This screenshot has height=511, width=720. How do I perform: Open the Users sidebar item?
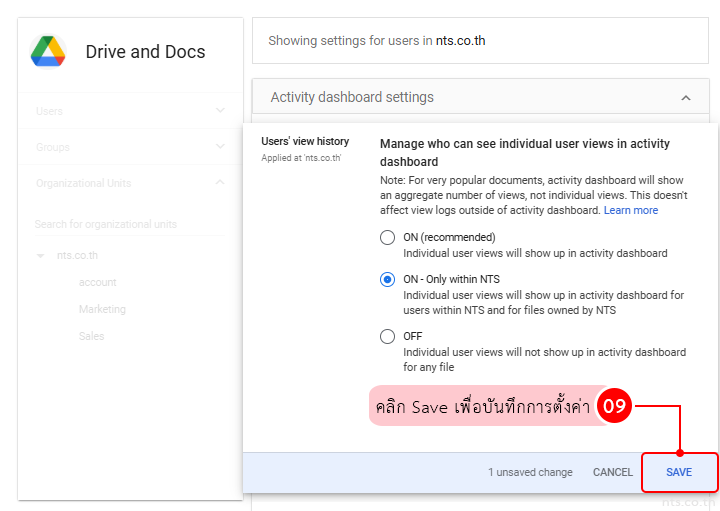49,111
